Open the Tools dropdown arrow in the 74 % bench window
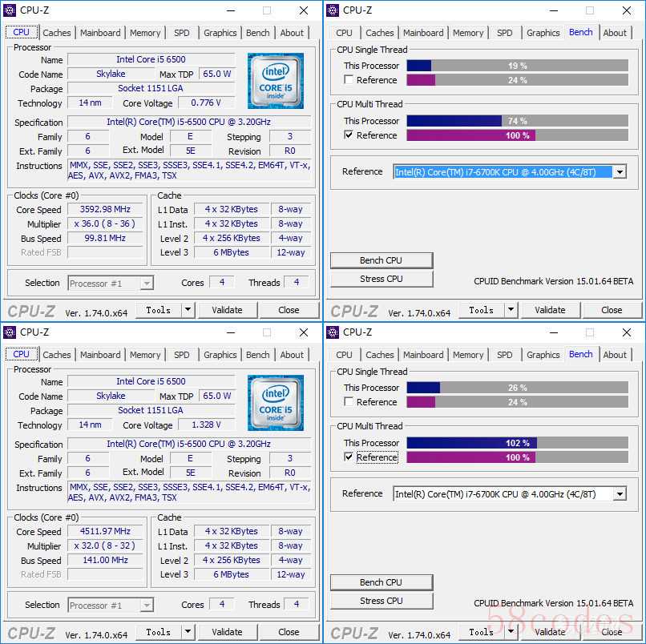Image resolution: width=646 pixels, height=644 pixels. point(511,310)
